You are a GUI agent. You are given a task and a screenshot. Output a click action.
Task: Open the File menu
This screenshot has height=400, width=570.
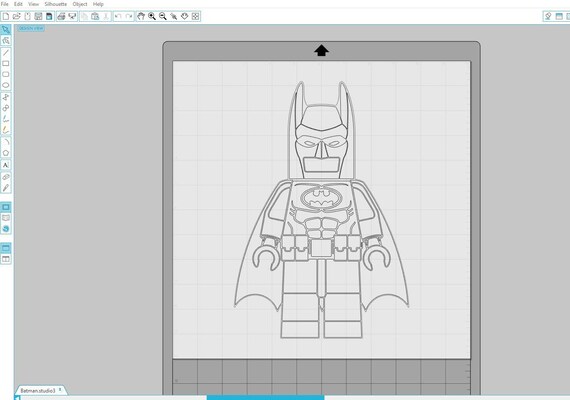click(5, 4)
